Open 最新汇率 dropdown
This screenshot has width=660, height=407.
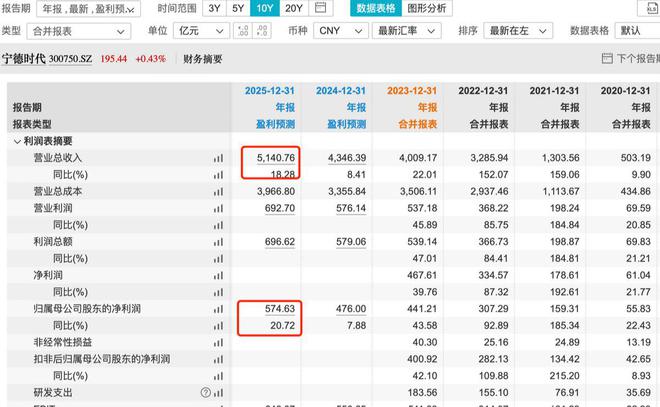(407, 31)
